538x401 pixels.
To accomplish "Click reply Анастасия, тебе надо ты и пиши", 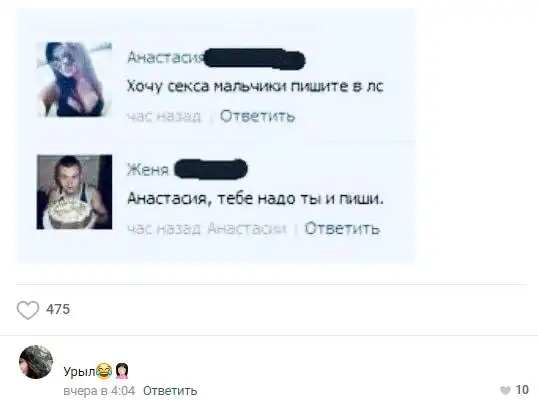I will (255, 199).
